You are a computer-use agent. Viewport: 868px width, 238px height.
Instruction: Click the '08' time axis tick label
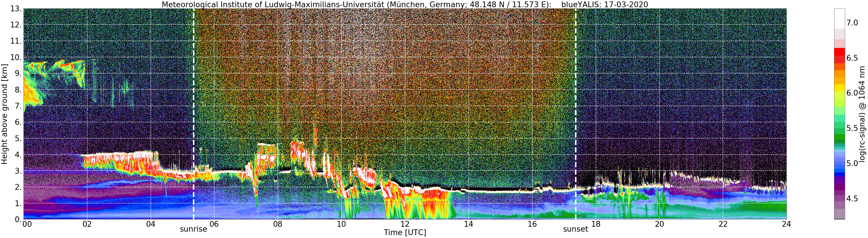(278, 224)
